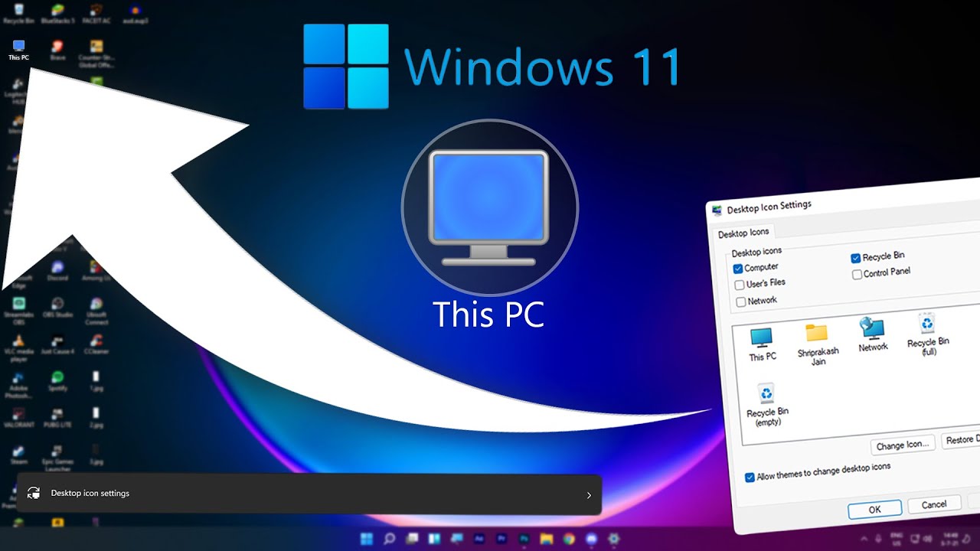Open Discord from the taskbar

(x=590, y=539)
